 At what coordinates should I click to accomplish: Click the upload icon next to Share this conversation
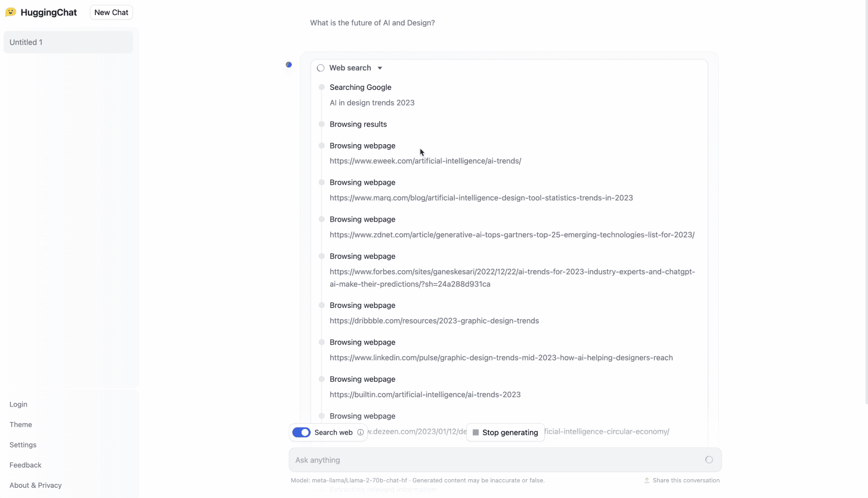(646, 480)
